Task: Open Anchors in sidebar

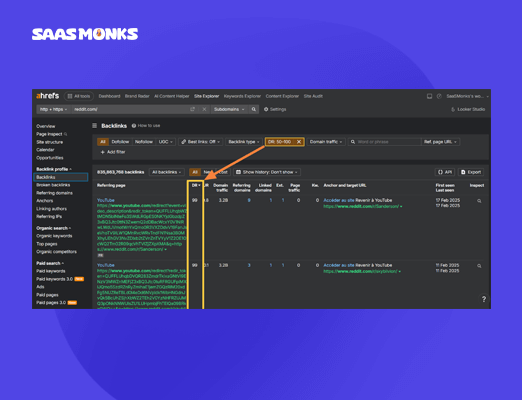Action: coord(44,201)
